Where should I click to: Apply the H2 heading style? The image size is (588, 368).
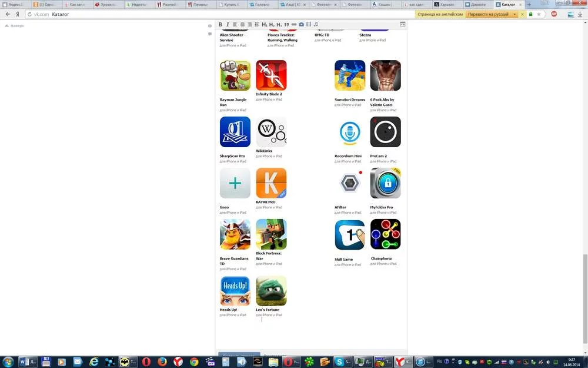pyautogui.click(x=272, y=24)
